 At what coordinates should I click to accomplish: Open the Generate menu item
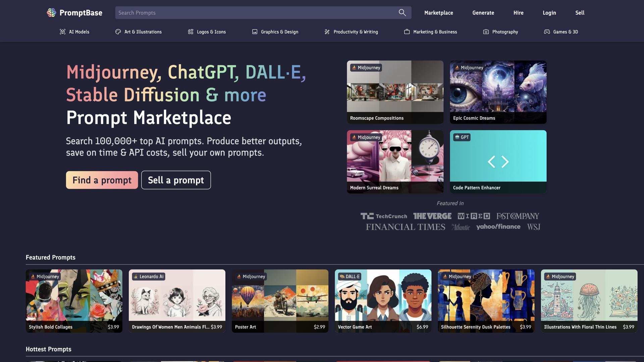coord(483,13)
